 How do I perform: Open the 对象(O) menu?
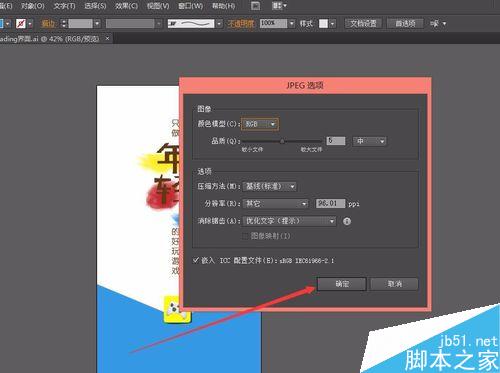pyautogui.click(x=33, y=6)
